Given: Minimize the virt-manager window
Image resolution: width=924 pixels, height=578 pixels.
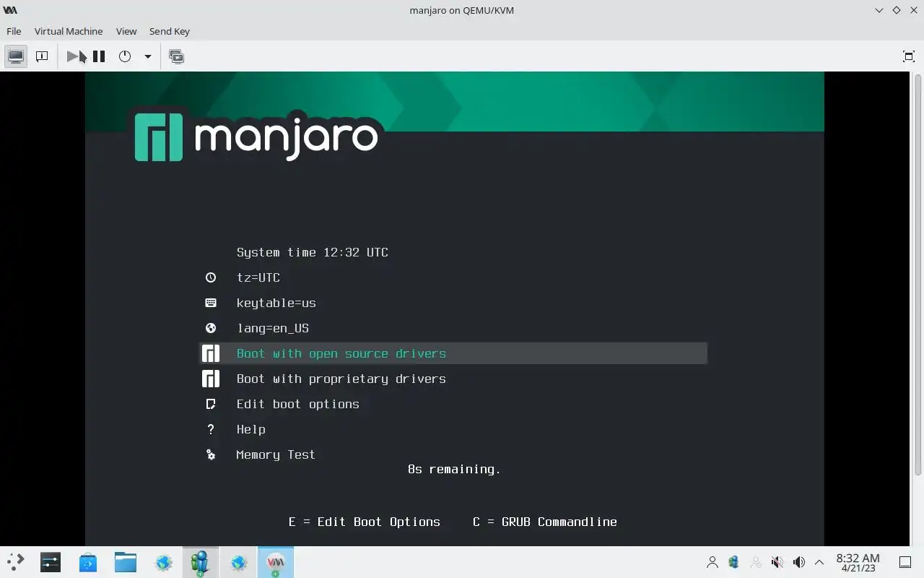Looking at the screenshot, I should click(x=879, y=10).
